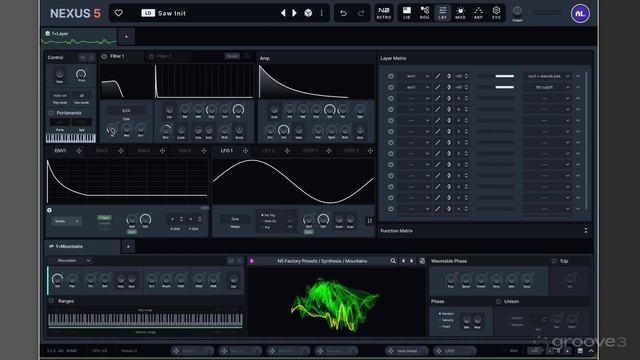Open the SYS system settings

tap(496, 13)
